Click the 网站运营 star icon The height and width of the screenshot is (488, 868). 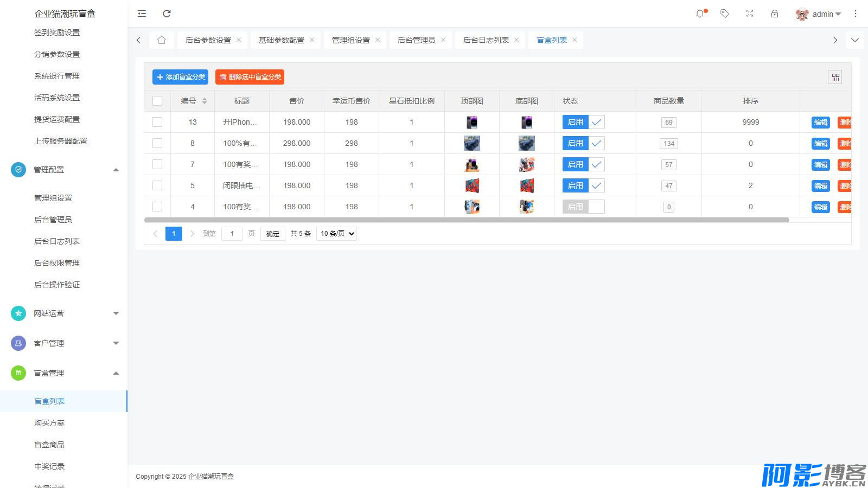click(18, 313)
